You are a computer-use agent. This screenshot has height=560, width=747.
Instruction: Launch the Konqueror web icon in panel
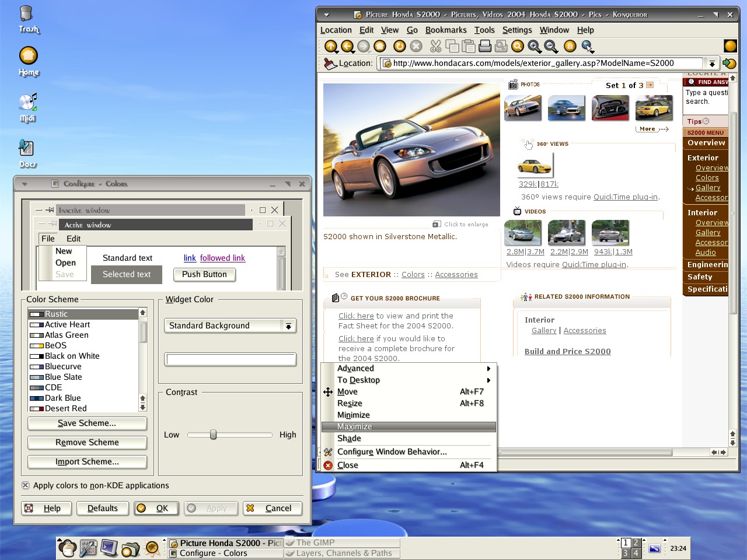click(x=152, y=548)
